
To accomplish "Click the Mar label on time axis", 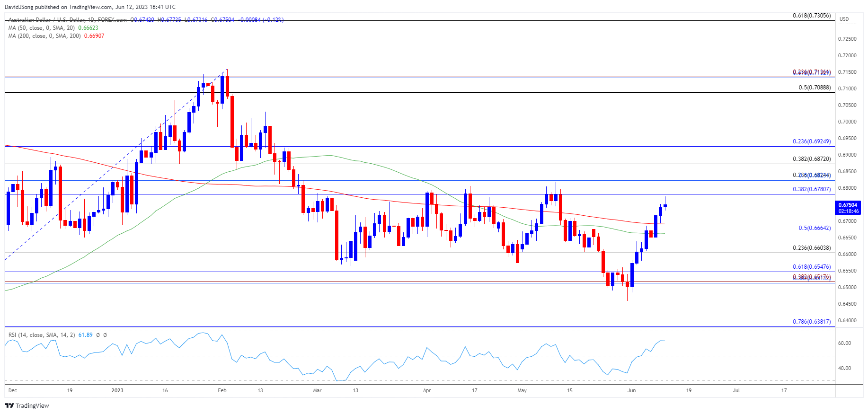I will point(317,390).
